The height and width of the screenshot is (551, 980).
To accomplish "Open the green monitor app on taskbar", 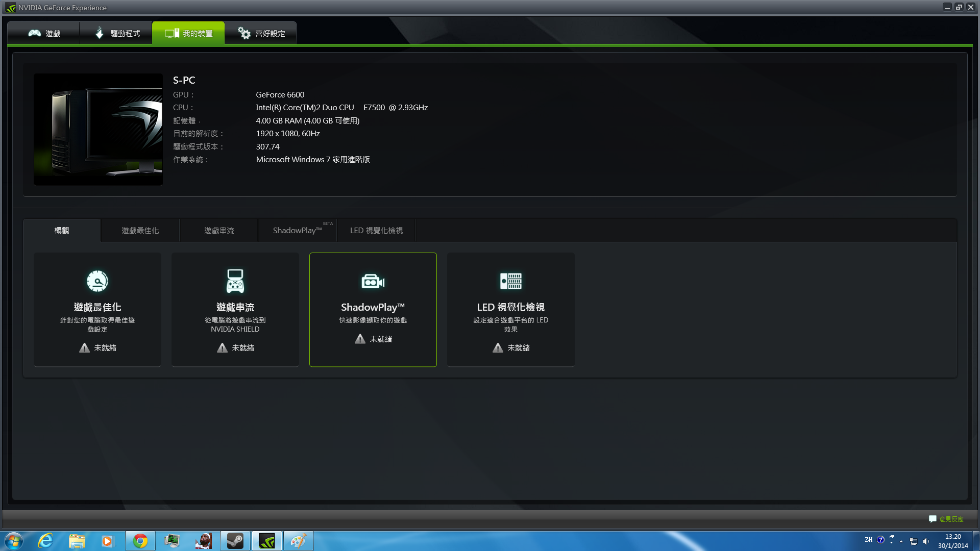I will pyautogui.click(x=172, y=541).
